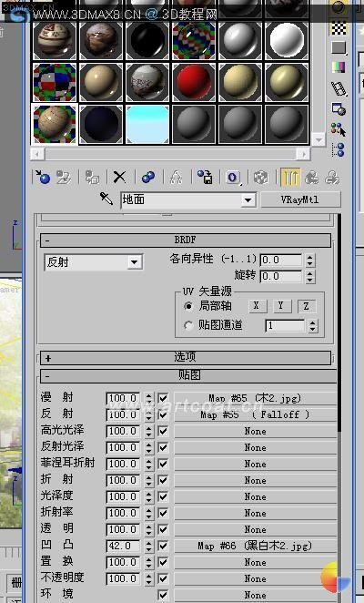Open BRDF type 反射 dropdown
Screen dimensions: 364x603
point(134,262)
